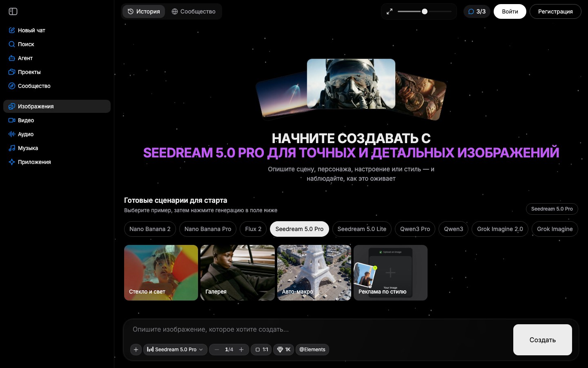Viewport: 588px width, 368px height.
Task: Click the @Elements chip
Action: 312,350
